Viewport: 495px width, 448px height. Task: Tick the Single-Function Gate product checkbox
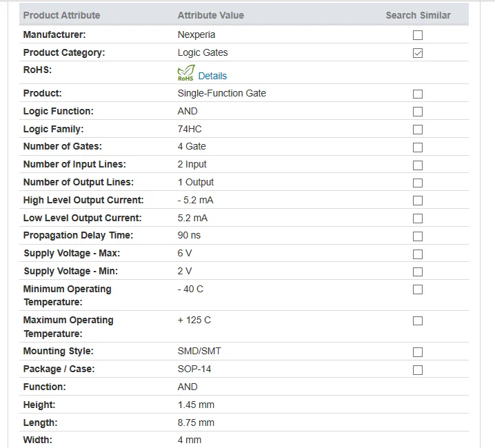coord(417,94)
